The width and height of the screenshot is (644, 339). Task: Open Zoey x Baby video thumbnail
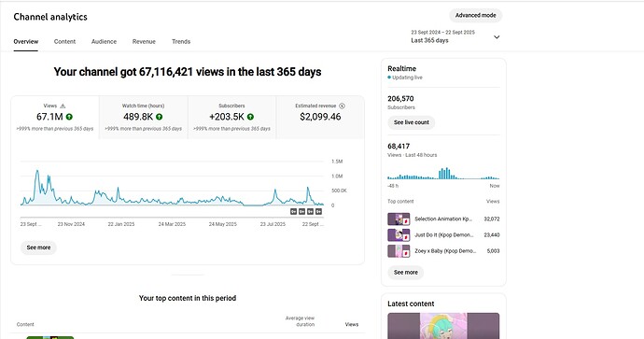[x=399, y=251]
